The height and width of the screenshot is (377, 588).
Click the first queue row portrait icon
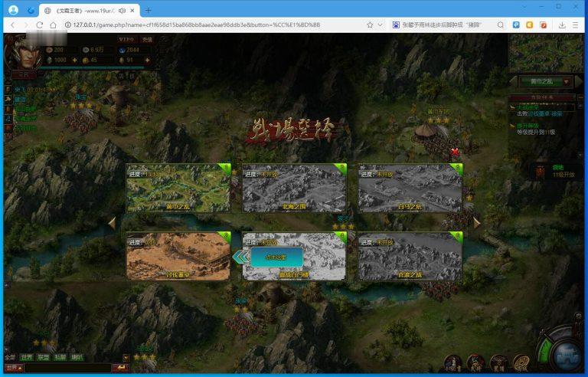[8, 90]
